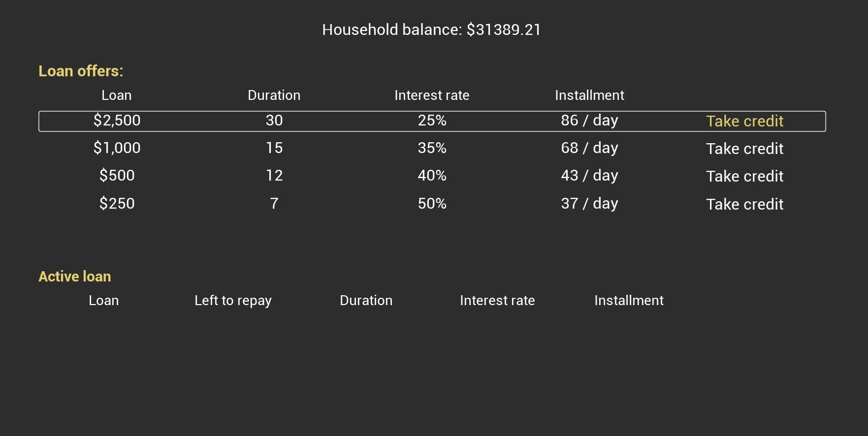Click the Interest rate header under Loan offers
Image resolution: width=868 pixels, height=436 pixels.
(x=432, y=95)
